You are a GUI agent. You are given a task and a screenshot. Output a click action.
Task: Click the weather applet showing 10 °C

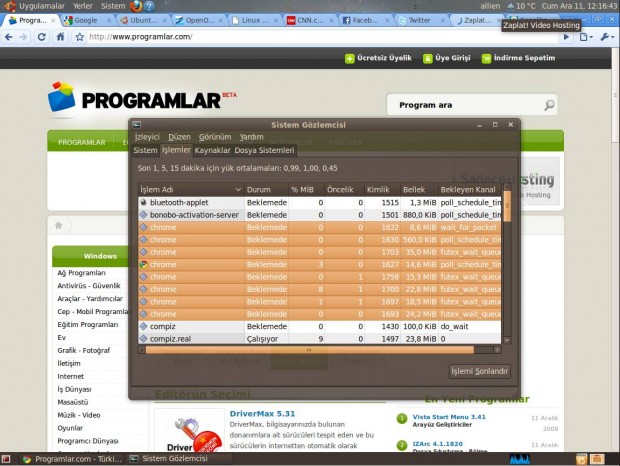coord(521,6)
